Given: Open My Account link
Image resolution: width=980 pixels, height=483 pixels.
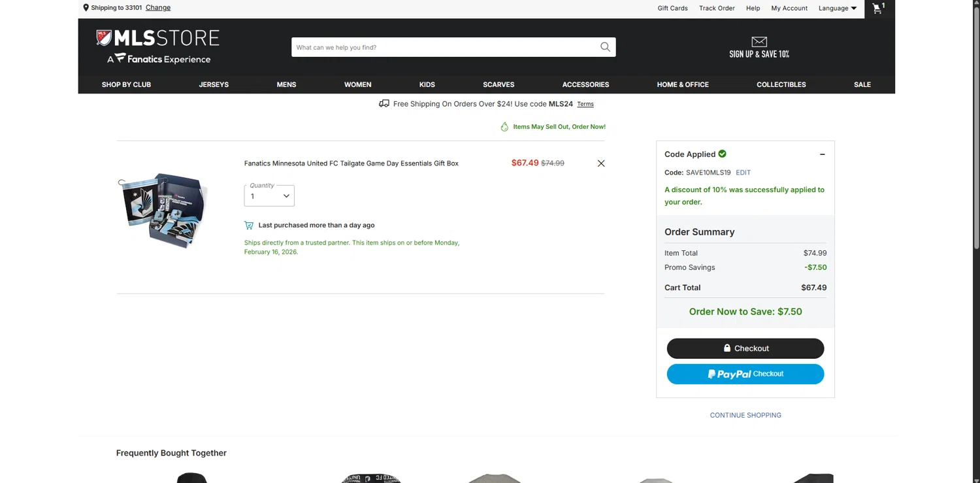Looking at the screenshot, I should pyautogui.click(x=789, y=8).
